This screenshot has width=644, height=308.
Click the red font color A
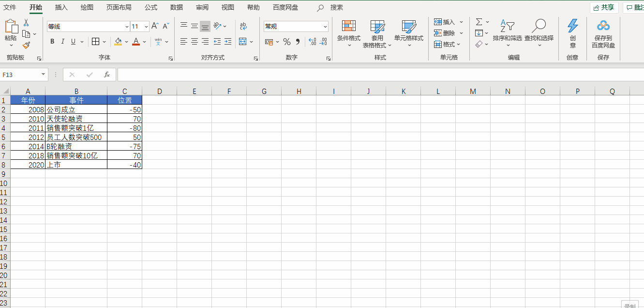tap(136, 42)
